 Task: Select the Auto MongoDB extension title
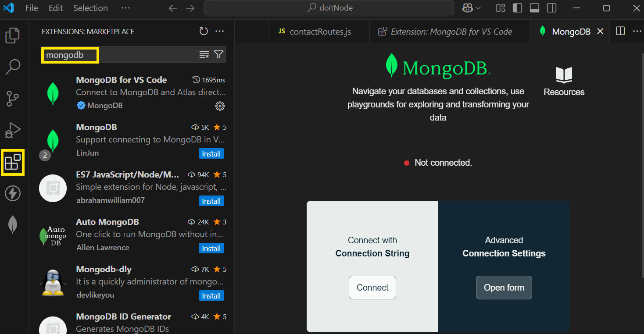click(x=107, y=222)
